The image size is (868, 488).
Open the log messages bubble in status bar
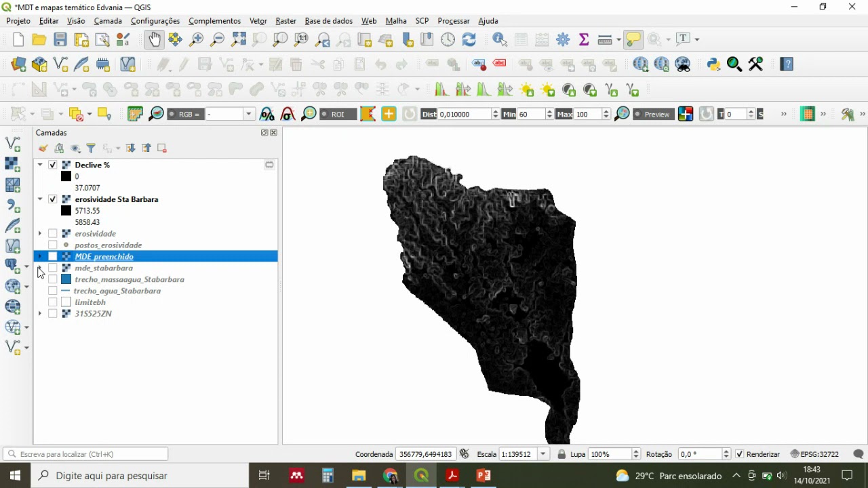pyautogui.click(x=858, y=454)
